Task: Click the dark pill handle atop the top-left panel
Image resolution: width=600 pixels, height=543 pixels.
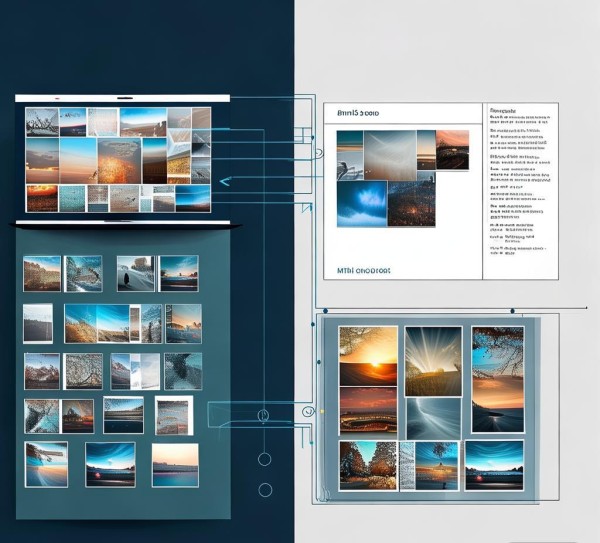Action: (x=124, y=98)
